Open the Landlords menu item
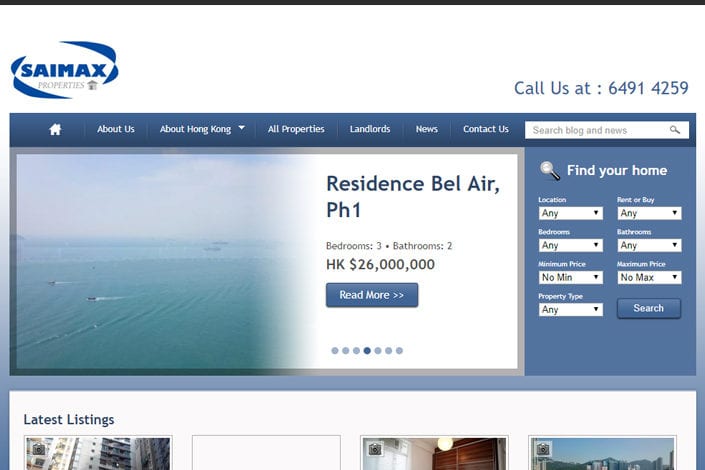 coord(370,129)
